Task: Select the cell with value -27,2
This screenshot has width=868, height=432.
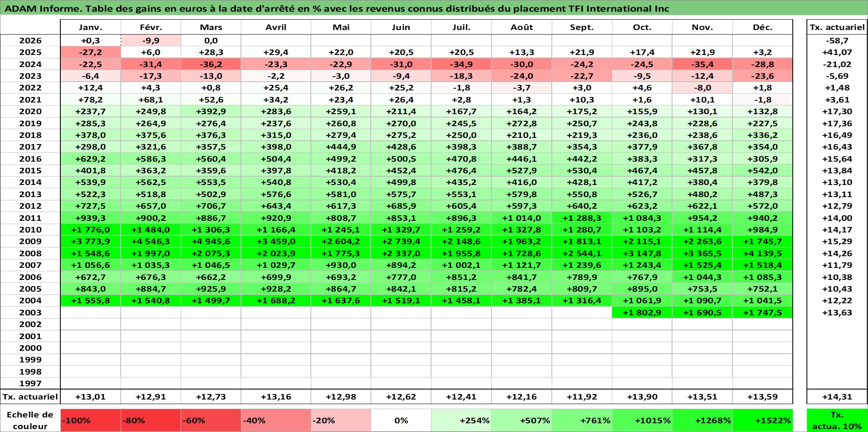Action: (x=90, y=52)
